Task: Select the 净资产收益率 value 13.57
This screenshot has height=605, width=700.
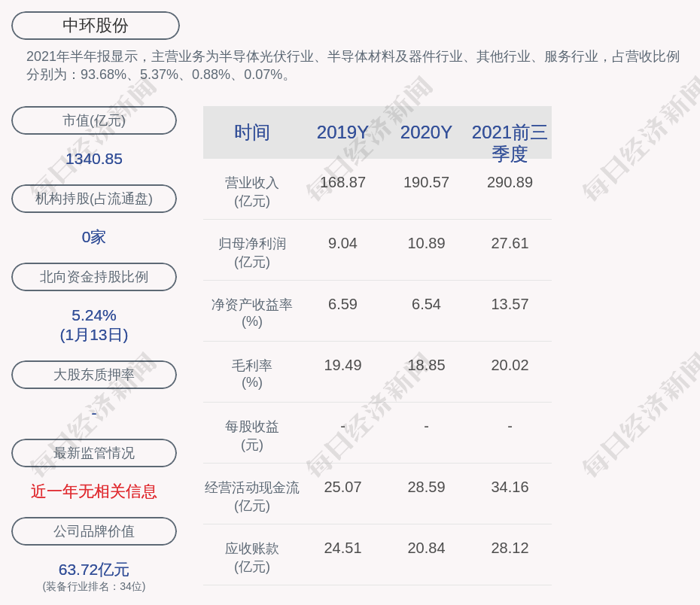Action: pyautogui.click(x=510, y=304)
